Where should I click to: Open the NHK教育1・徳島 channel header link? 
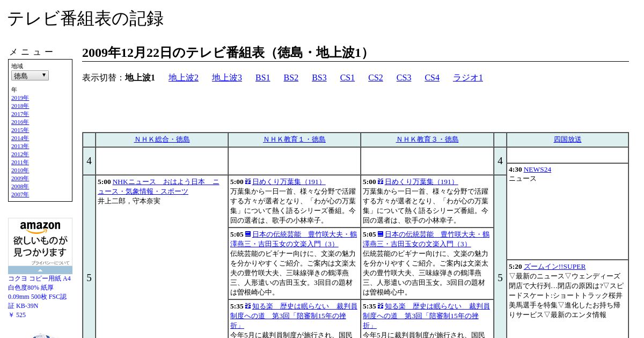point(295,139)
